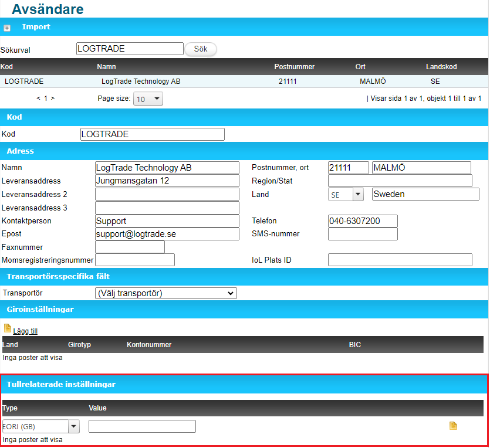Click the IoL Plats ID field
490x448 pixels.
point(400,260)
